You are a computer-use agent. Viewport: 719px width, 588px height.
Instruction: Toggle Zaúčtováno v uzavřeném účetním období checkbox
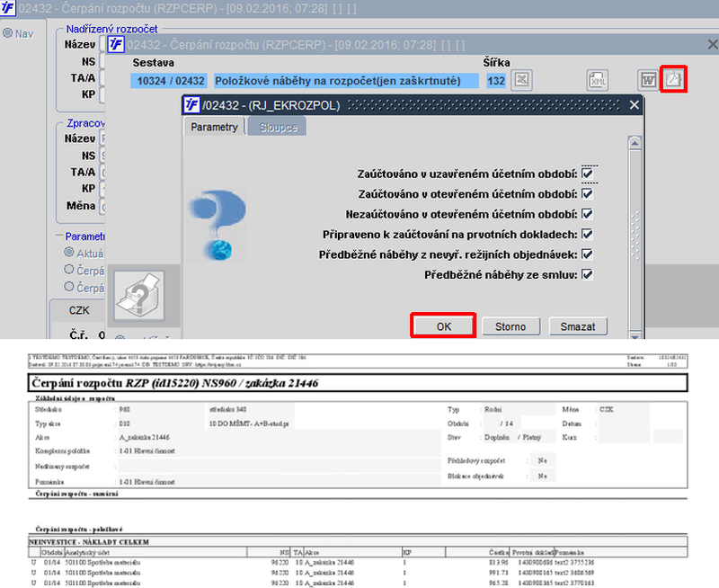pos(588,174)
